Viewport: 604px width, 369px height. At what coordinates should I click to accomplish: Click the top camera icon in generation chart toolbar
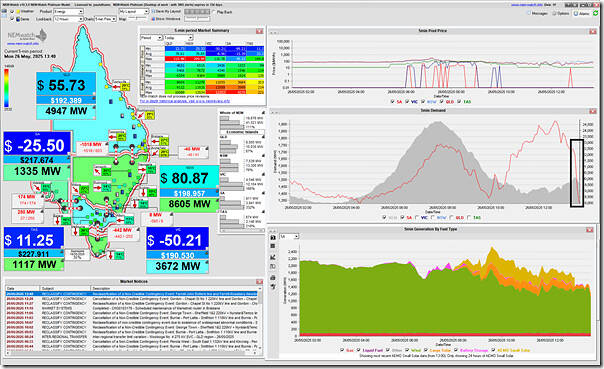point(273,238)
